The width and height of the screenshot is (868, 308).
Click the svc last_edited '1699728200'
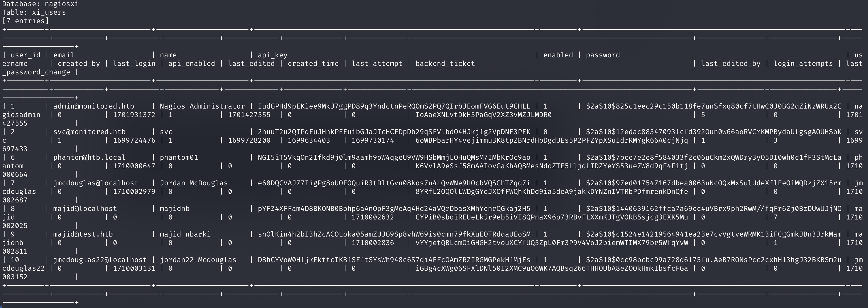tap(249, 140)
